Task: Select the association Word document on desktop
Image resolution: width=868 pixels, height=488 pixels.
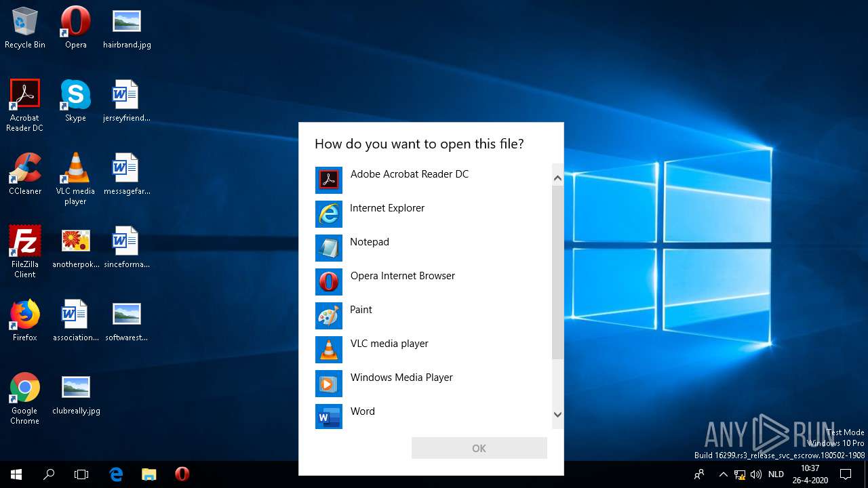Action: tap(75, 320)
